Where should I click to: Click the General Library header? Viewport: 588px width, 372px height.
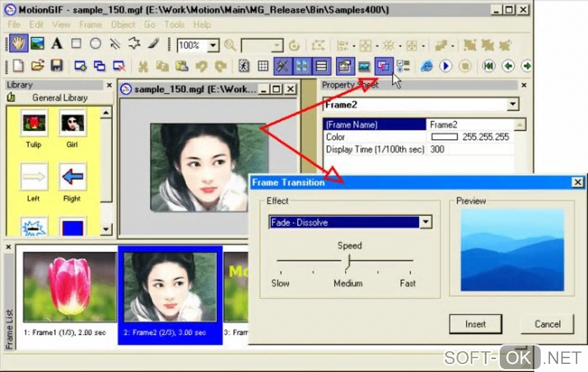click(x=59, y=98)
